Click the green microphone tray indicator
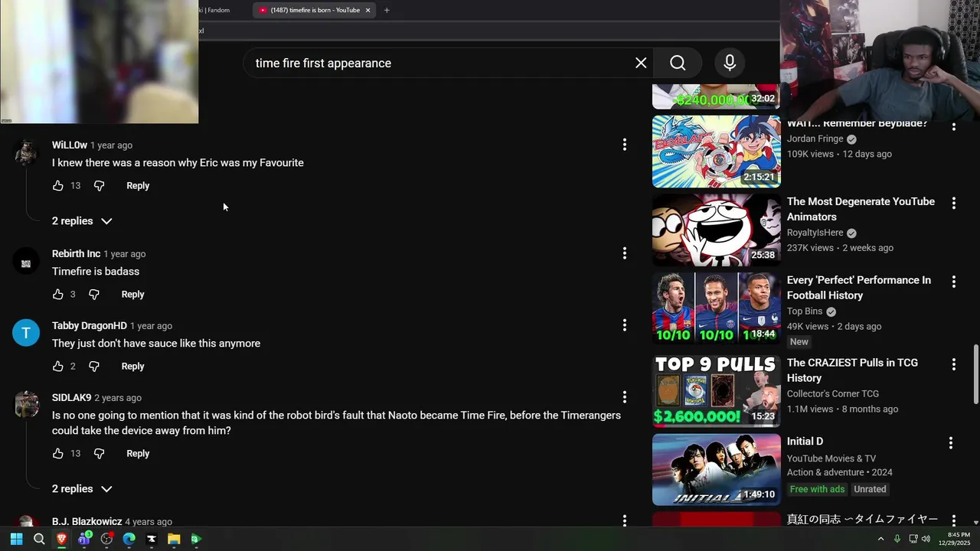The width and height of the screenshot is (980, 551). tap(897, 539)
